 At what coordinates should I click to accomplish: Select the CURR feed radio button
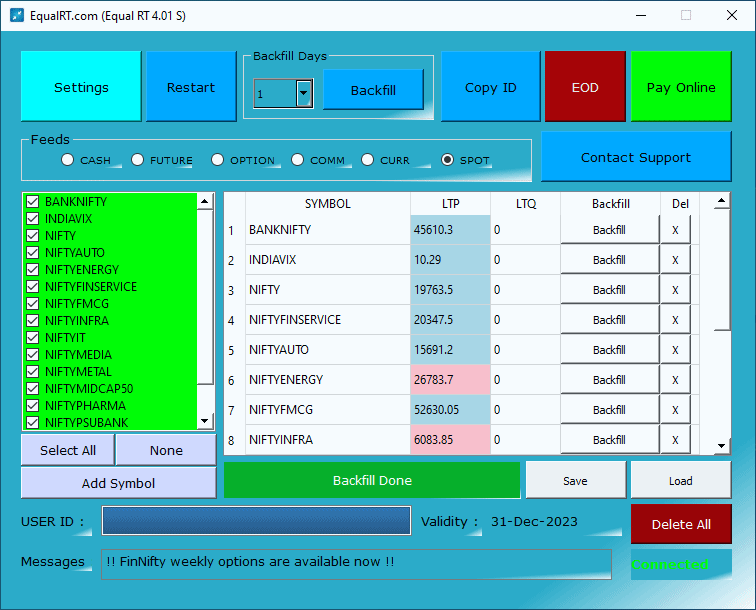click(x=367, y=160)
